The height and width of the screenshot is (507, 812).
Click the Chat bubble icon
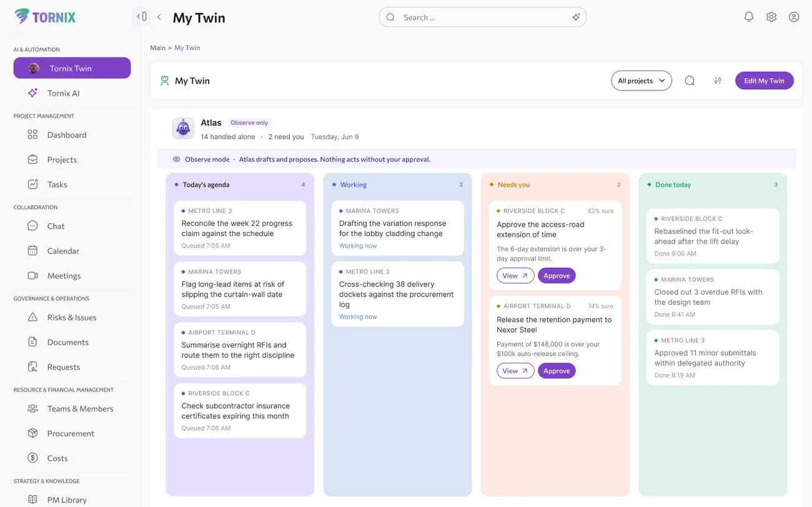coord(32,226)
